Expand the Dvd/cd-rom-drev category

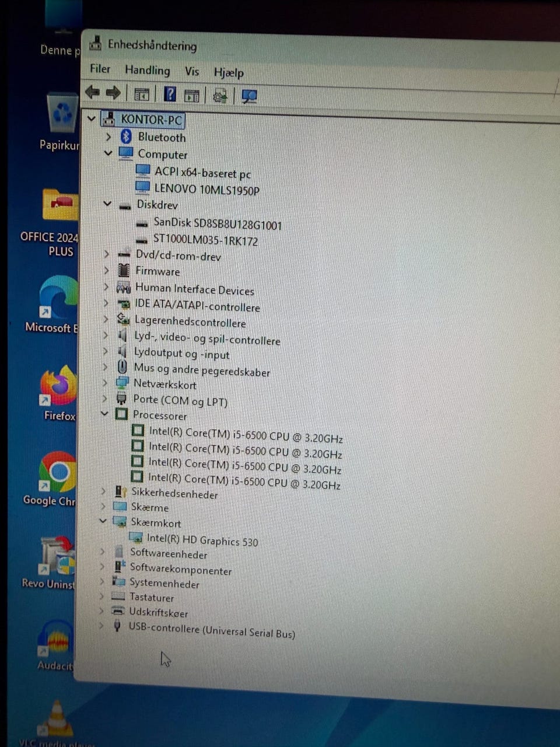[107, 254]
